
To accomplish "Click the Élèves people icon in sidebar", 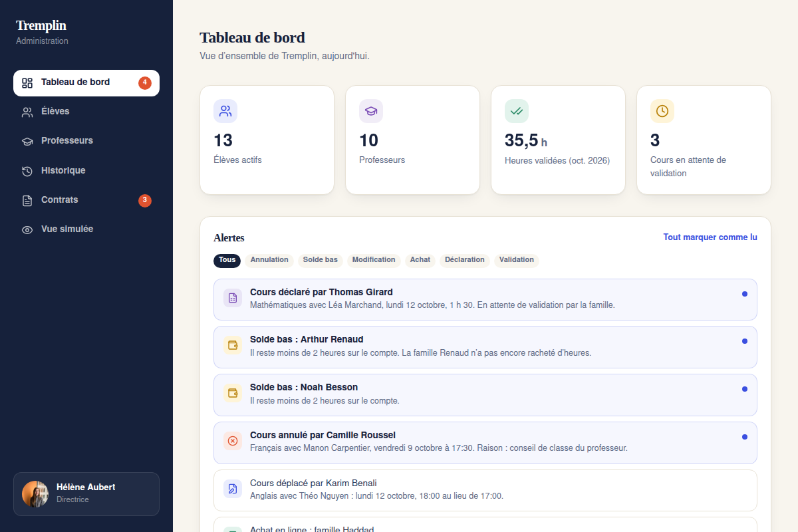I will point(27,112).
